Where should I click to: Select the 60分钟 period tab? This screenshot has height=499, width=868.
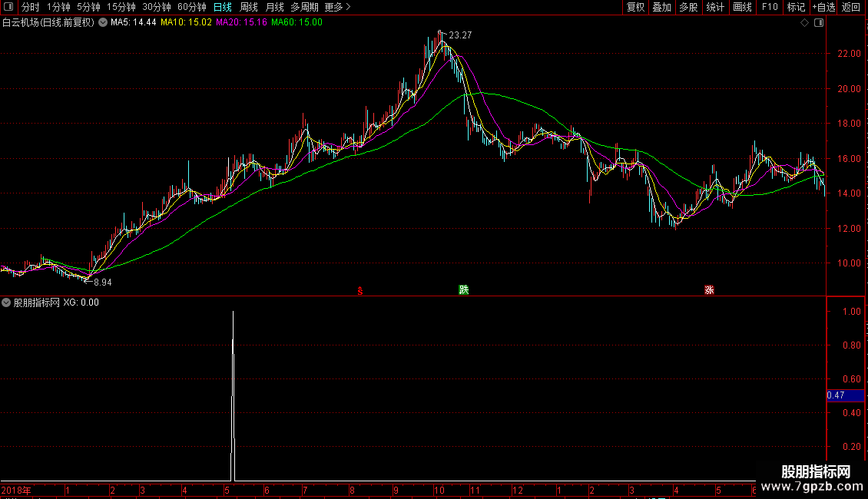pos(192,7)
